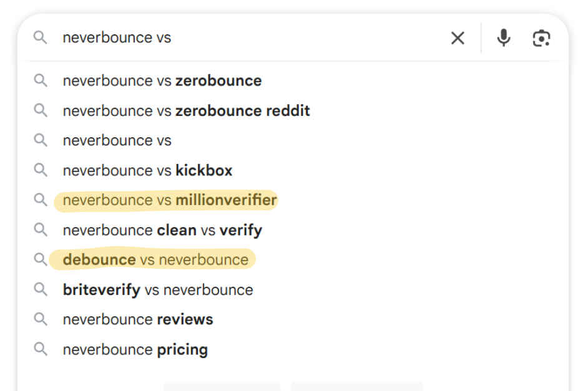Start voice search with the microphone icon

point(504,38)
